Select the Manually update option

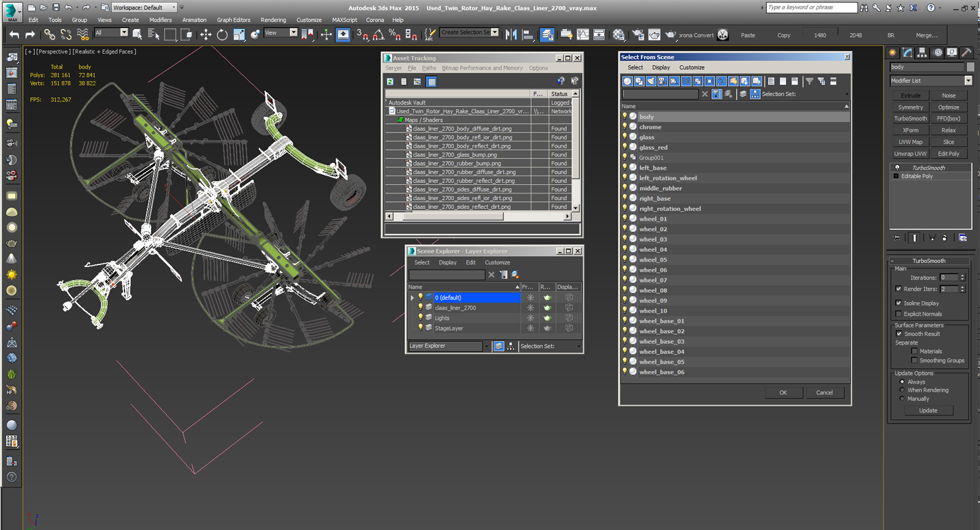pos(902,399)
